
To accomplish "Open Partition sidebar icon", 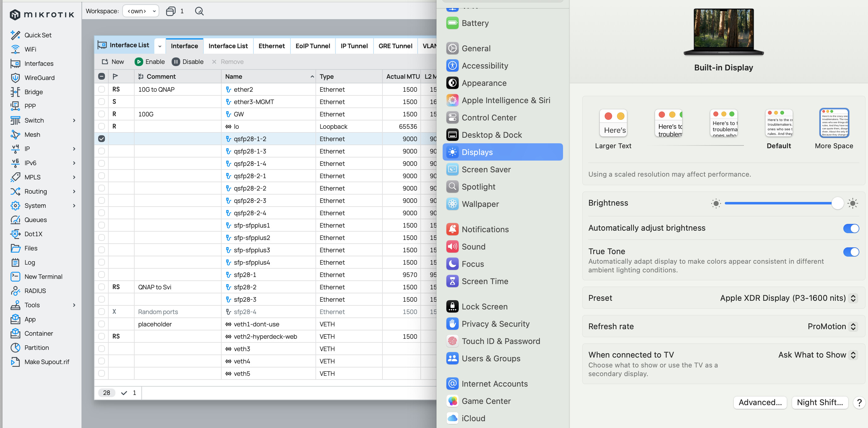I will (x=15, y=347).
